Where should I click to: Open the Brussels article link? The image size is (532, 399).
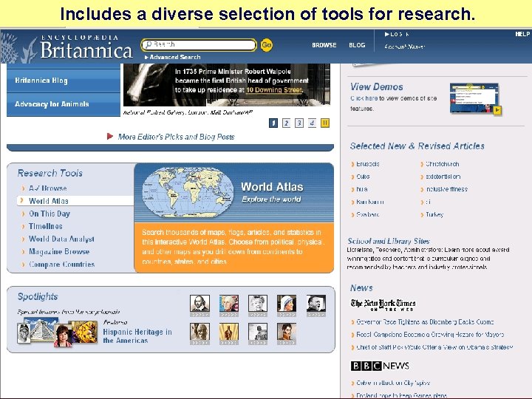(368, 164)
